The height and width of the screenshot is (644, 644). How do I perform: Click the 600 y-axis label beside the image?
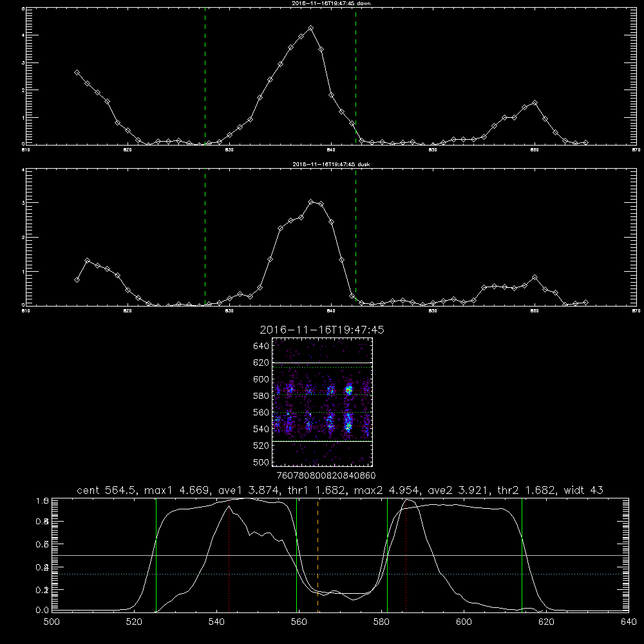click(x=261, y=379)
